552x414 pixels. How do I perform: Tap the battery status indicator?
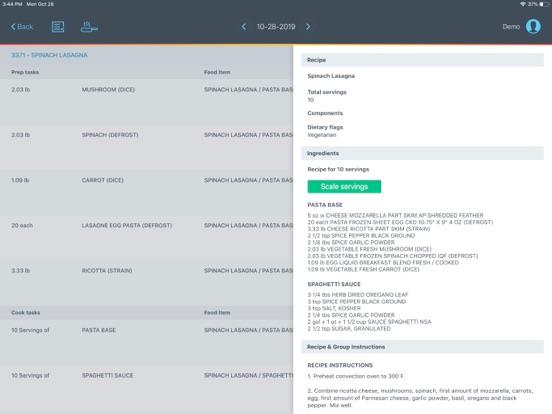(x=544, y=4)
